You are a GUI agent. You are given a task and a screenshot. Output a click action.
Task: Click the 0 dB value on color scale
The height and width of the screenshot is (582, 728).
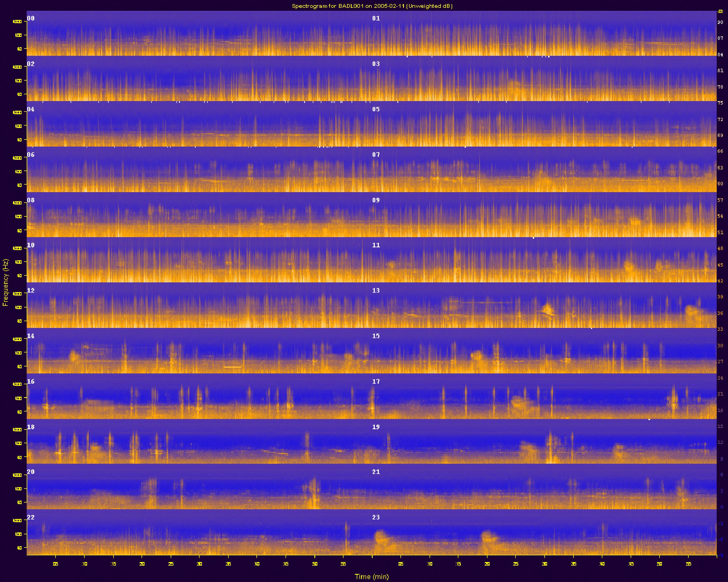721,507
